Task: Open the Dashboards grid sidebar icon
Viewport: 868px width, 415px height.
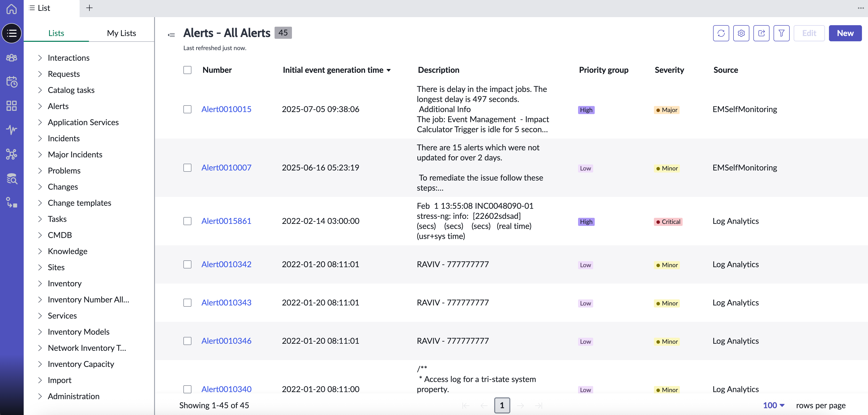Action: pos(11,106)
